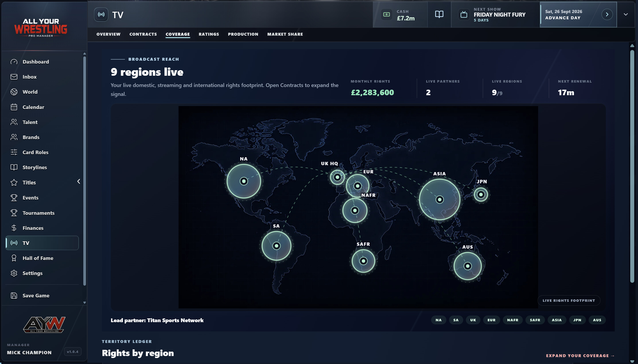Open Card Roles sliders icon
This screenshot has width=638, height=364.
pyautogui.click(x=14, y=152)
